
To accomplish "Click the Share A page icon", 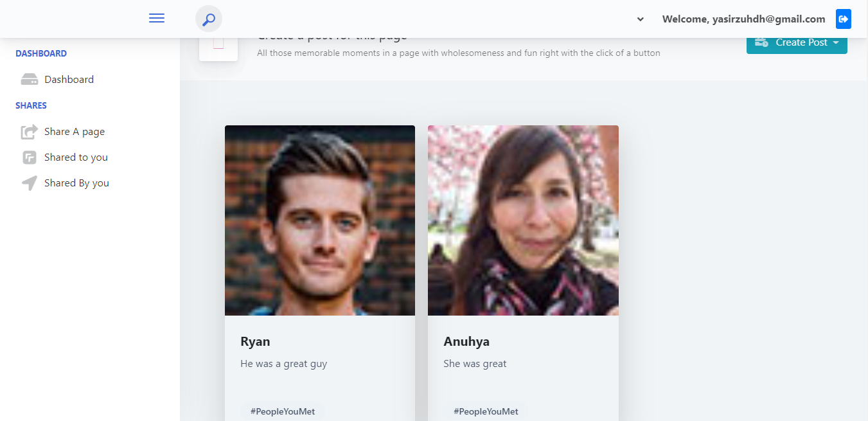I will coord(30,132).
